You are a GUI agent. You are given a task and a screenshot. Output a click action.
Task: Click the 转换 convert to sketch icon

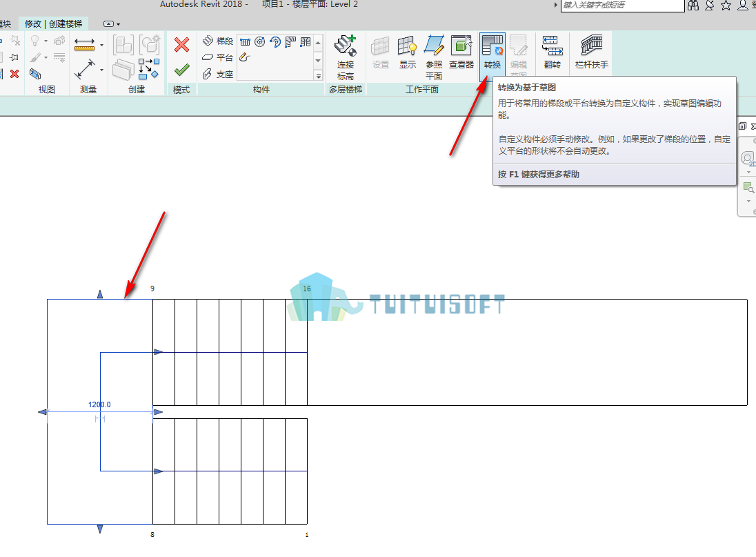pos(493,52)
